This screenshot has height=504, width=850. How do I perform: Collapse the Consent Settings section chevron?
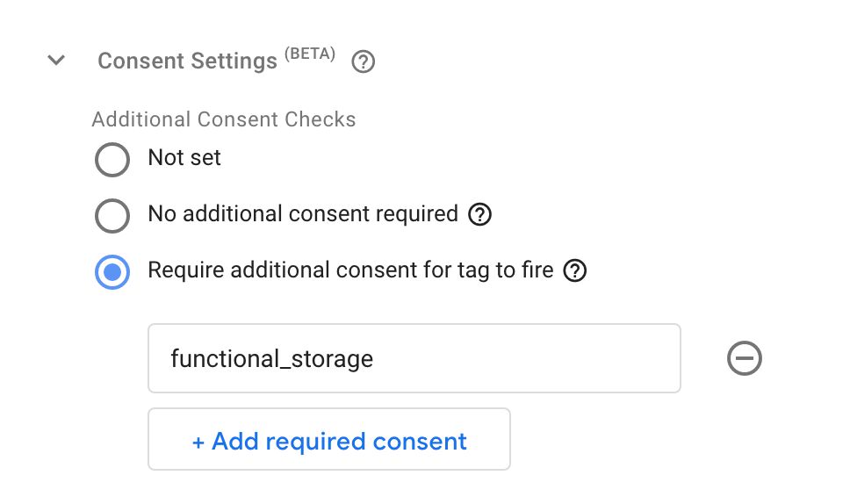point(56,60)
